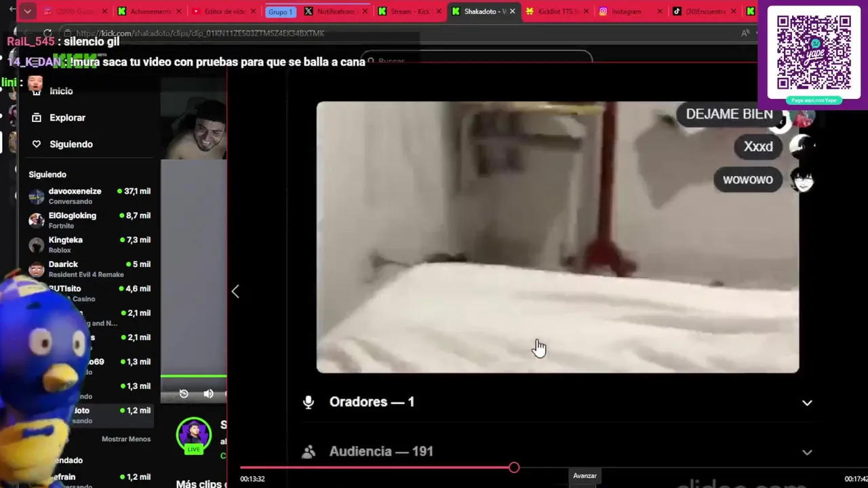Click the streamer LIVE avatar
Screen dimensions: 868x488
(194, 435)
